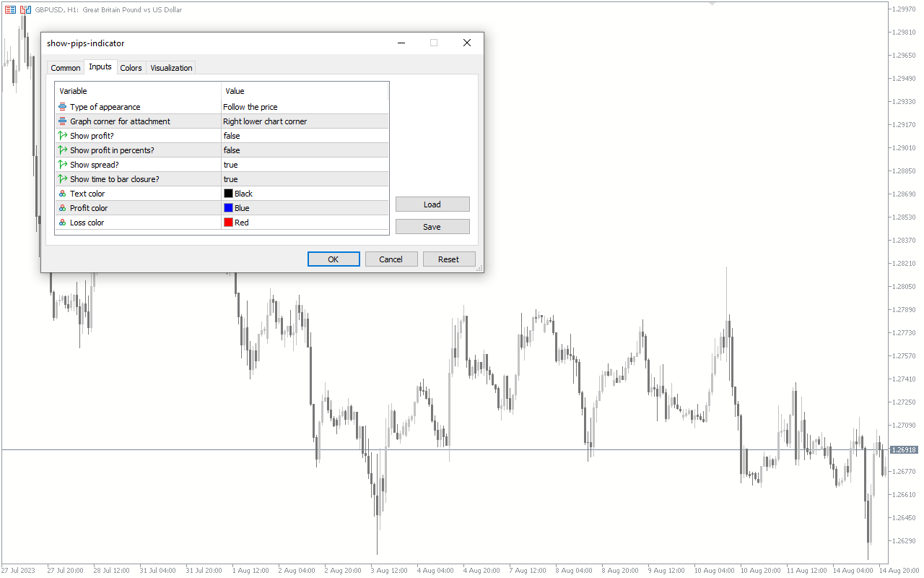Click the color icon beside Text color
Screen dimensions: 924x578
63,194
